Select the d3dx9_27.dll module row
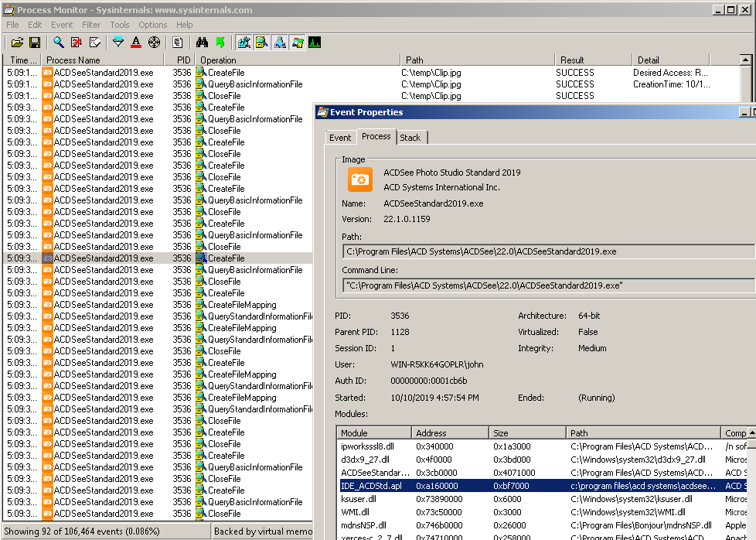This screenshot has width=756, height=540. point(543,460)
